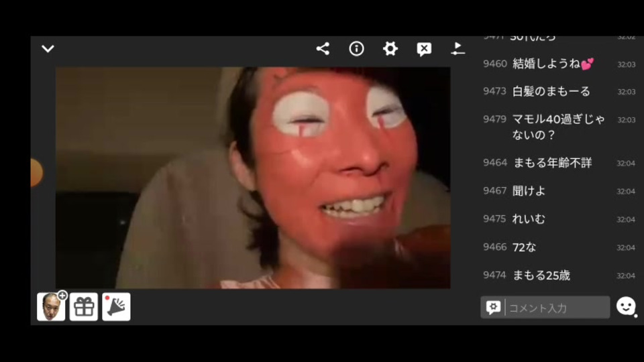Click the user number 9466
The height and width of the screenshot is (362, 644).
click(x=494, y=247)
